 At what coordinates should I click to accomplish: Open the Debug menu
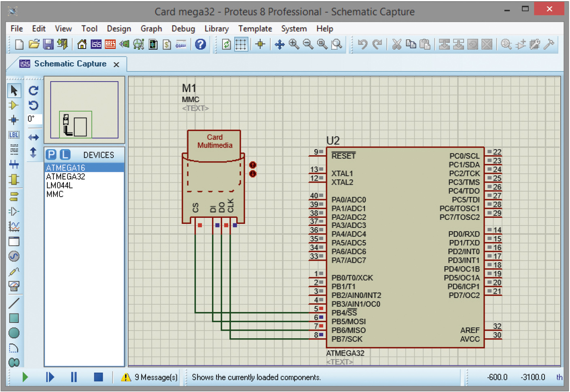coord(183,29)
